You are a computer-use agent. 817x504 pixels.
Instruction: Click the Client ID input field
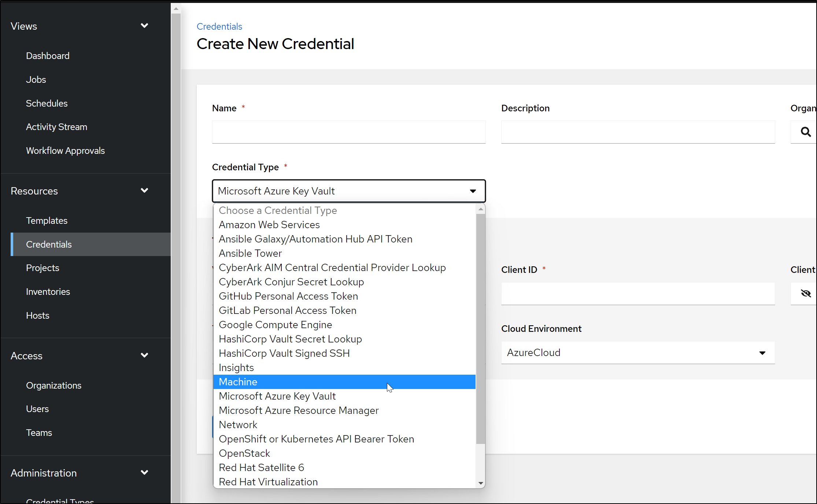(638, 293)
